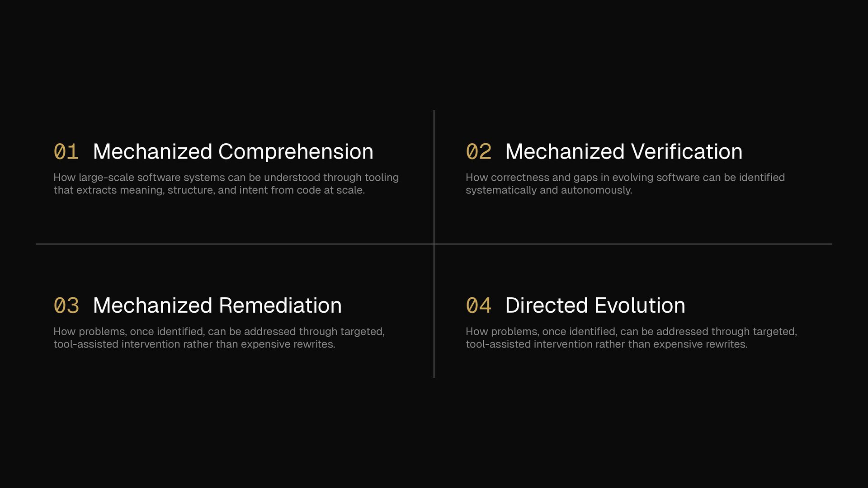The width and height of the screenshot is (868, 488).
Task: Click the gold number 04
Action: coord(478,305)
